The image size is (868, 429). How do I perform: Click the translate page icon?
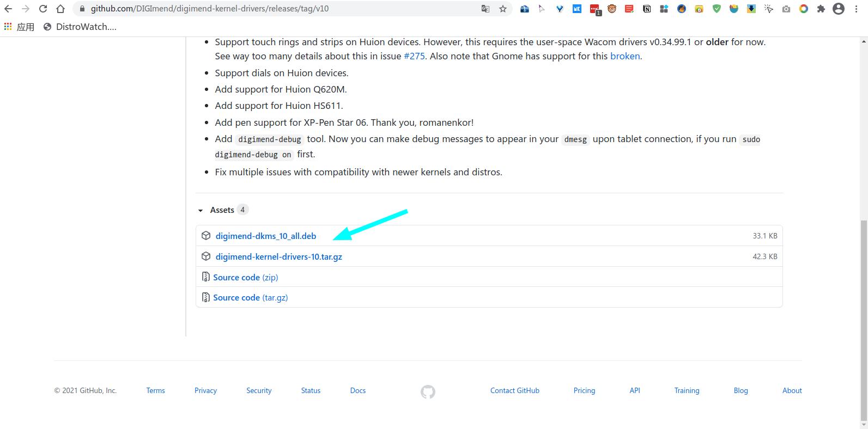click(x=485, y=9)
